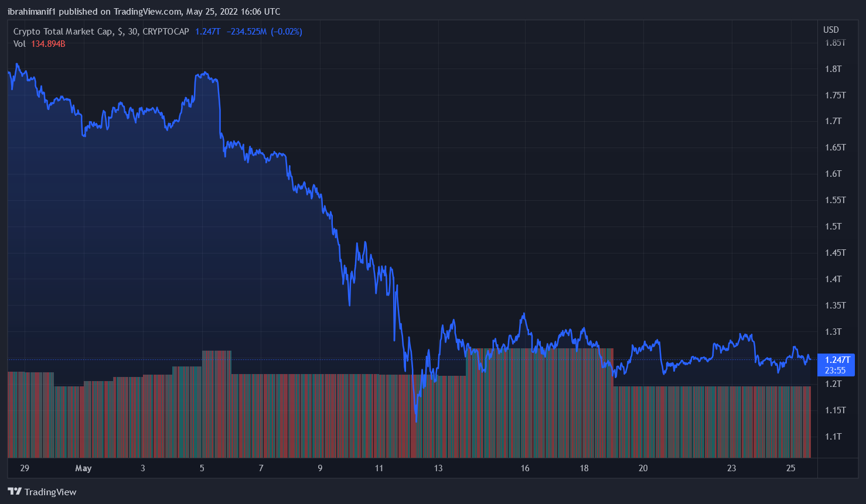
Task: Click the 1.247T value in chart legend
Action: [x=207, y=32]
